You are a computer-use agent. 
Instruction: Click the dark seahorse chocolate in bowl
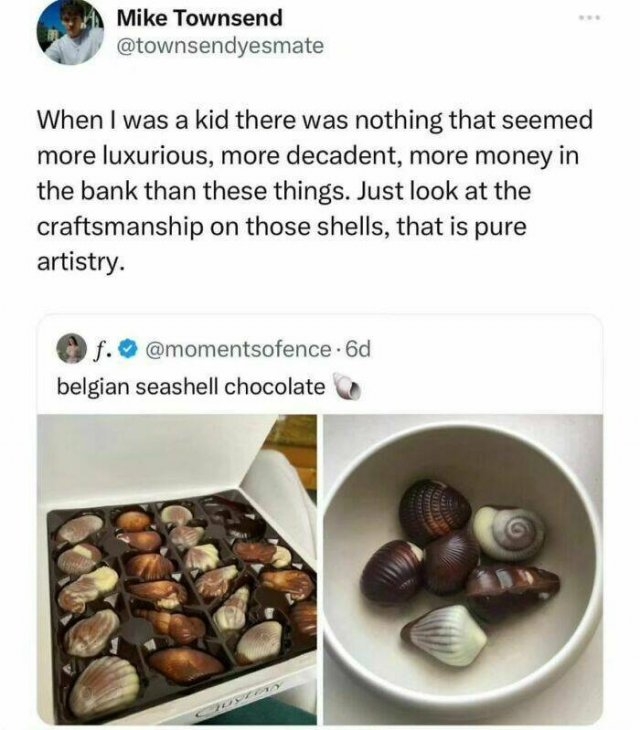click(x=512, y=586)
